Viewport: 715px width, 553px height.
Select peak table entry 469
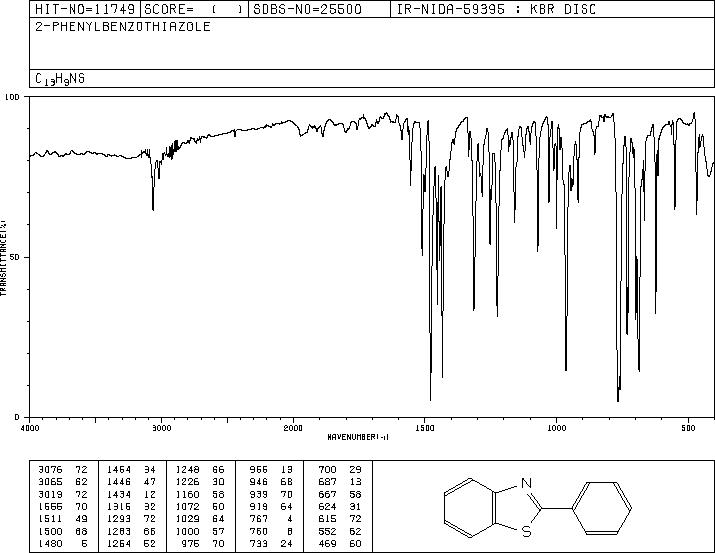point(340,543)
